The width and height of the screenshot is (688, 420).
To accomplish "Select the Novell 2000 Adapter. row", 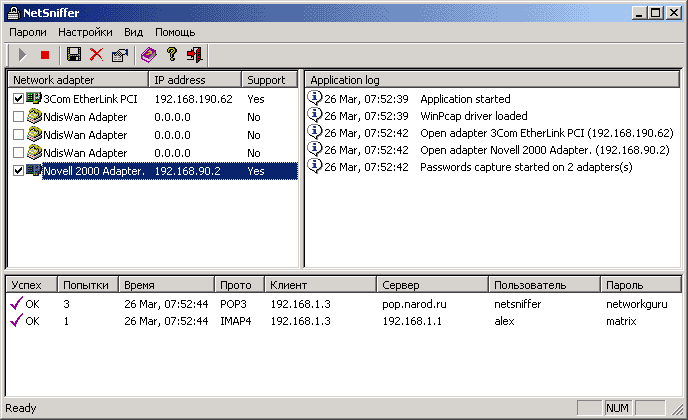I will tap(155, 171).
